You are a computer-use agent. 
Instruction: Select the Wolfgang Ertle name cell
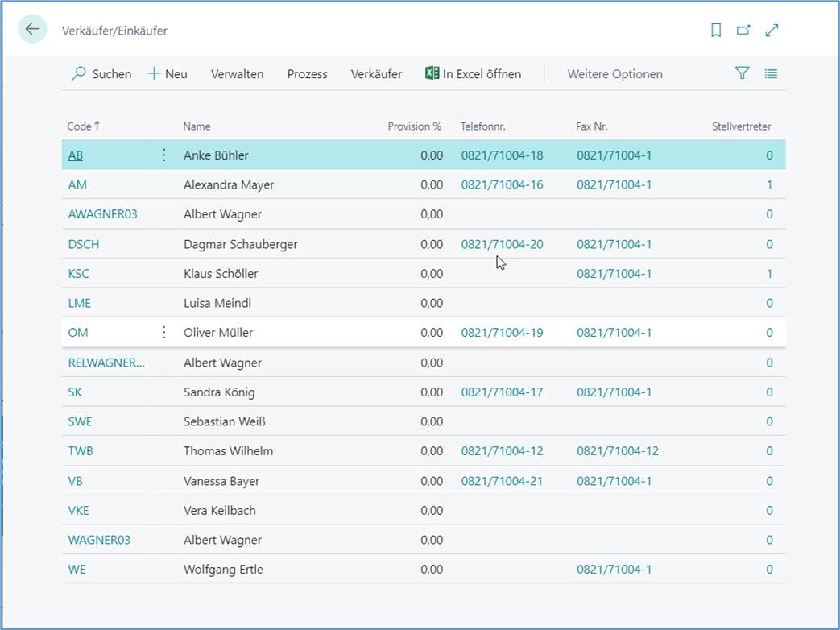pyautogui.click(x=223, y=570)
